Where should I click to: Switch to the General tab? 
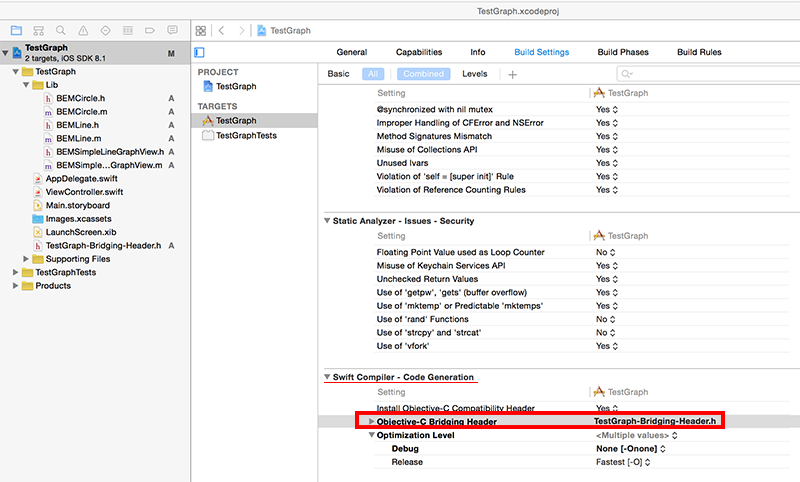(352, 52)
